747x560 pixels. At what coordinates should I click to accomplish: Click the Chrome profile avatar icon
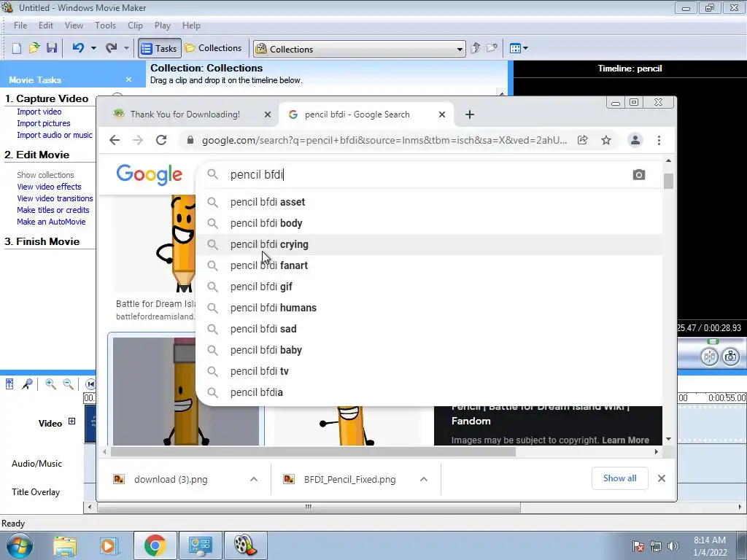(635, 140)
